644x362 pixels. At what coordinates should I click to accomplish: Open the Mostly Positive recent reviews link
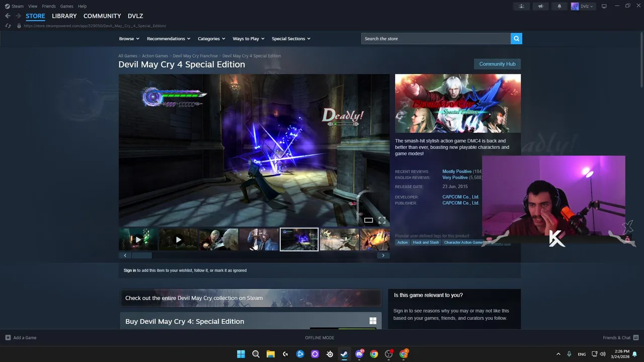[457, 171]
